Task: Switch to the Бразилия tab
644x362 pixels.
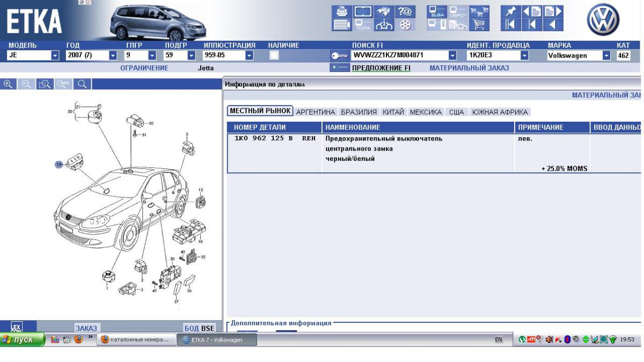Action: click(x=359, y=112)
